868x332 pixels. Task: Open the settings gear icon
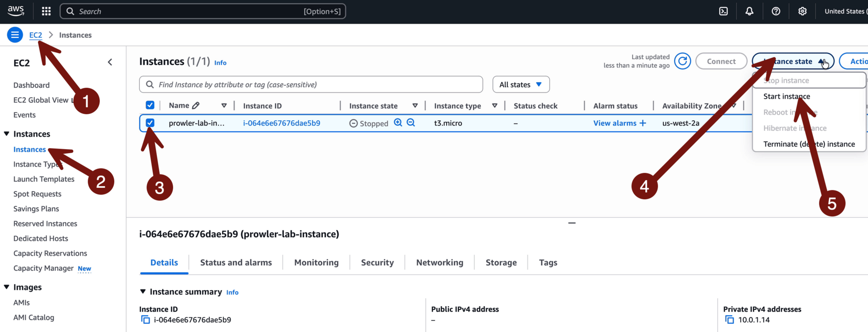[x=802, y=11]
